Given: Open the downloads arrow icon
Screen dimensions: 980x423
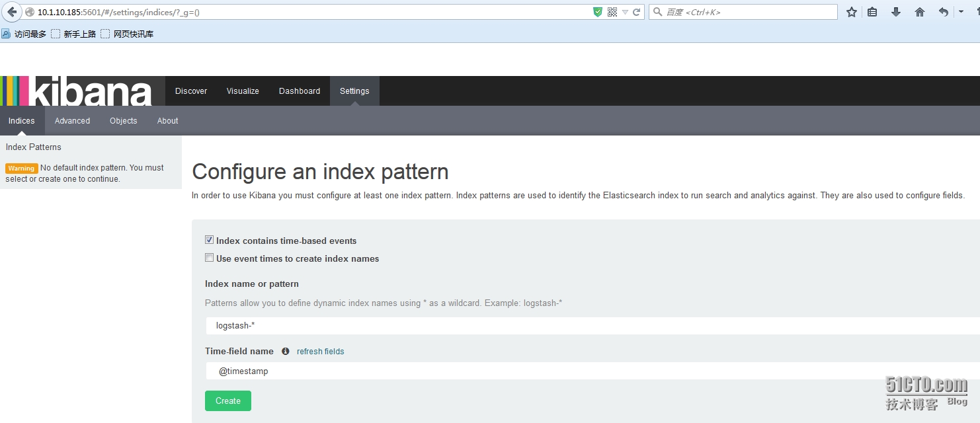Looking at the screenshot, I should tap(896, 12).
